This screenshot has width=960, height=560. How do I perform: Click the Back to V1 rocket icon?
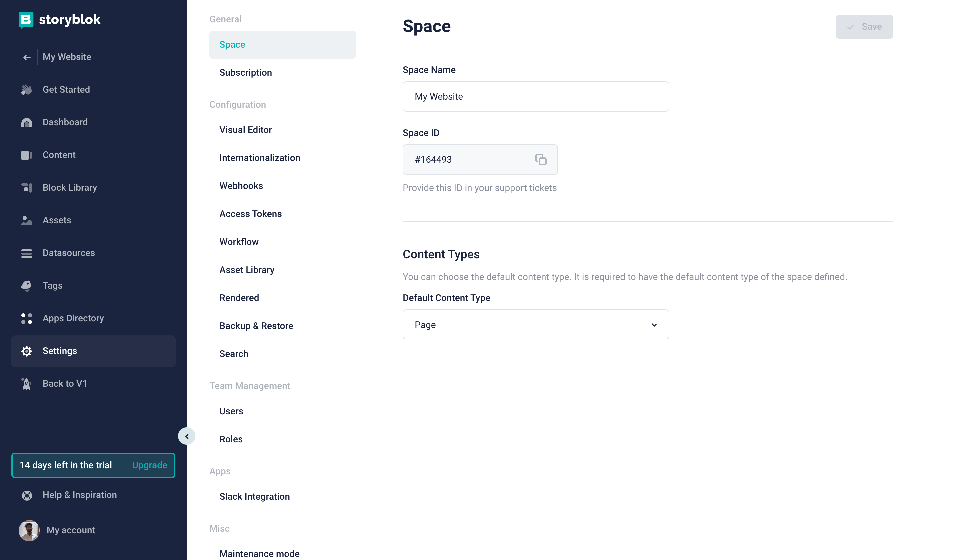[26, 384]
